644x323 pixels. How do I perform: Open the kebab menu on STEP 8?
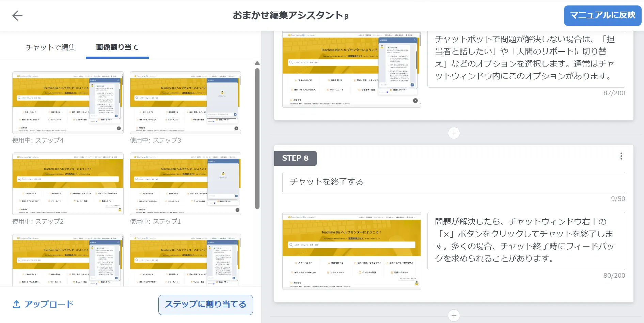621,156
